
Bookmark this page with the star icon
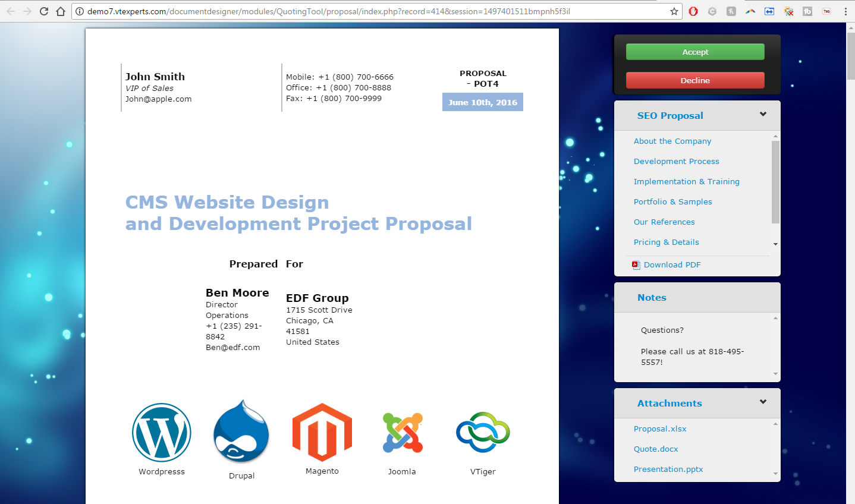(x=674, y=11)
